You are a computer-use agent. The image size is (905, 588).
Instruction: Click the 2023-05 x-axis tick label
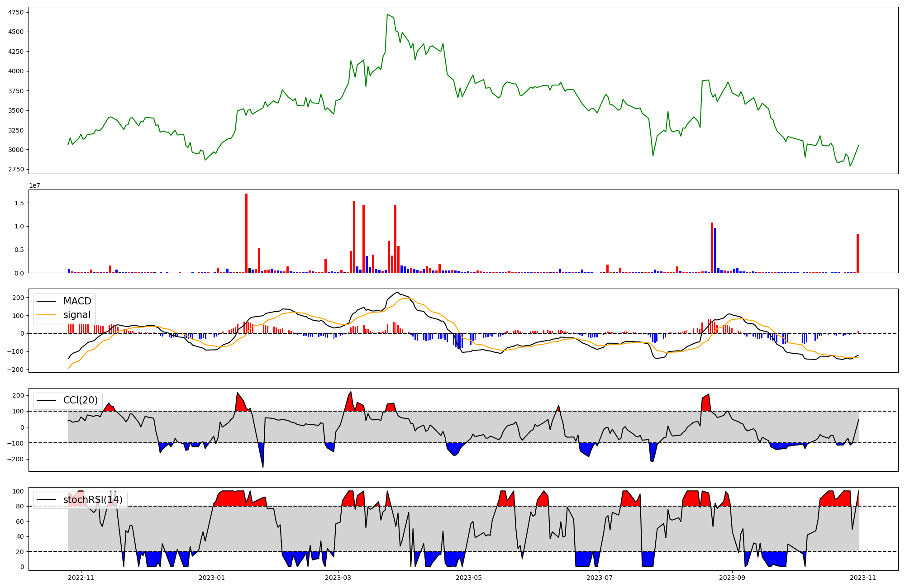[469, 578]
